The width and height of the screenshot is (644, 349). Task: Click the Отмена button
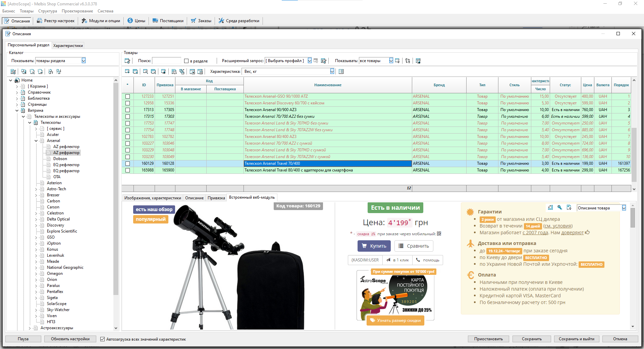[620, 339]
